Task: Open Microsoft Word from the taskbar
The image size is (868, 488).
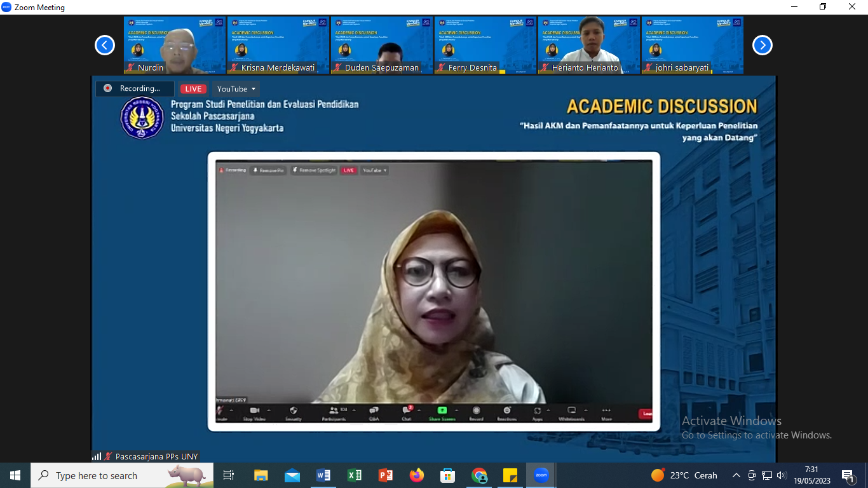Action: pos(323,475)
